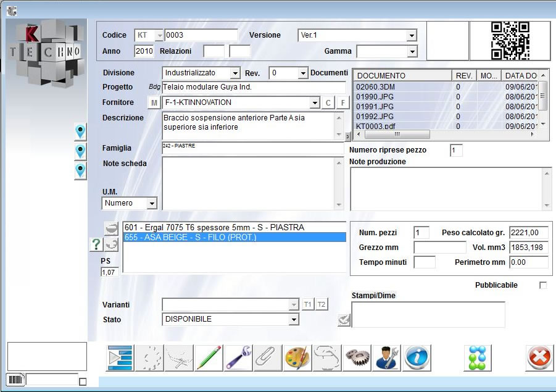This screenshot has height=392, width=556.
Task: Click the dotted circular arrows toolbar icon
Action: pyautogui.click(x=149, y=357)
